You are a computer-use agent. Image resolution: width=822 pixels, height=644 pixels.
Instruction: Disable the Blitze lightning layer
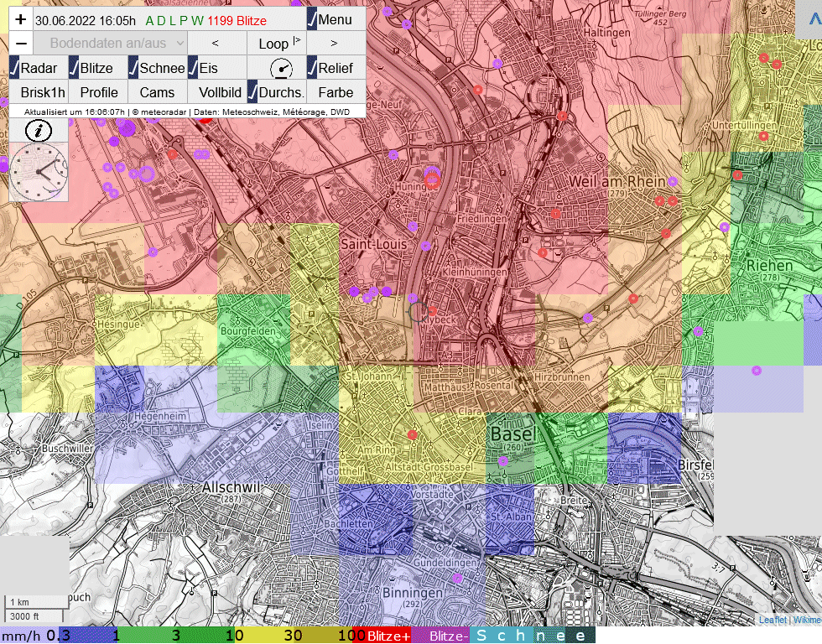93,68
